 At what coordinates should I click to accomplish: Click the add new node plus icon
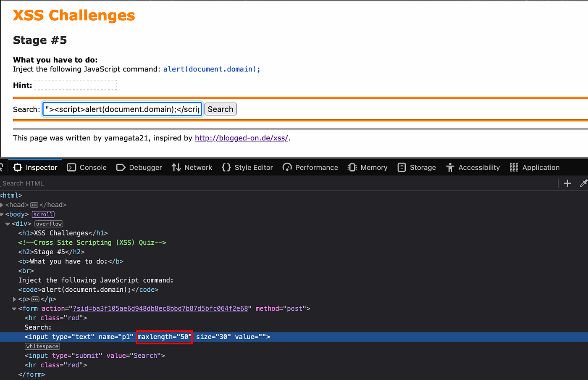567,183
